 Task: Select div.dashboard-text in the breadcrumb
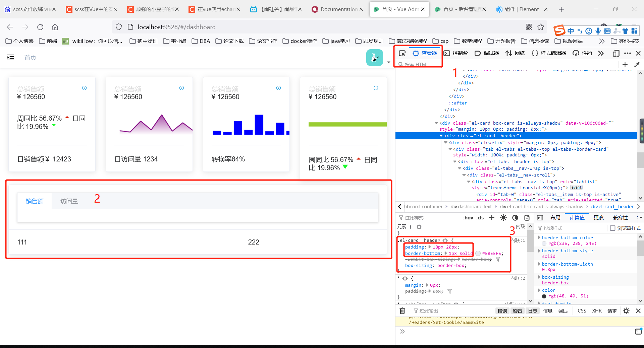[471, 206]
